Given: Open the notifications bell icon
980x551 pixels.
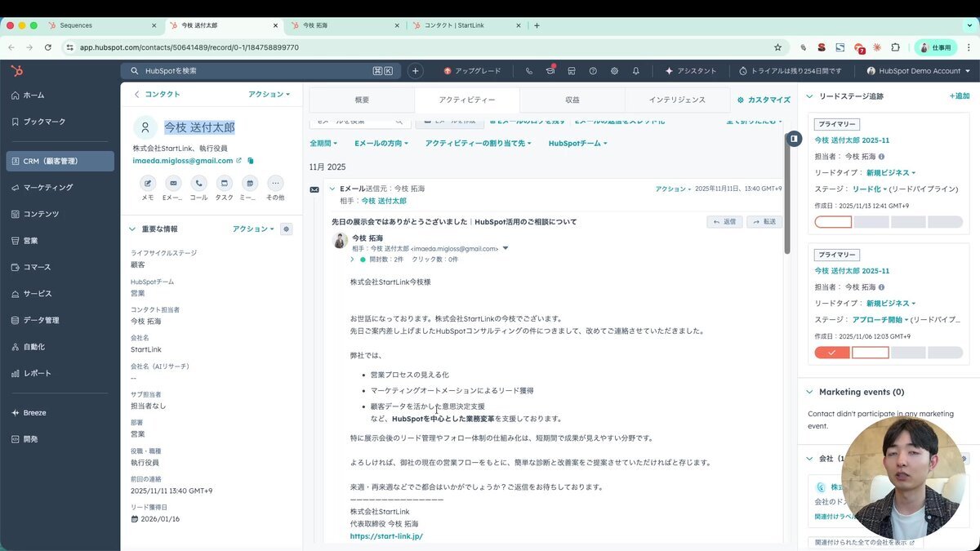Looking at the screenshot, I should [x=635, y=71].
